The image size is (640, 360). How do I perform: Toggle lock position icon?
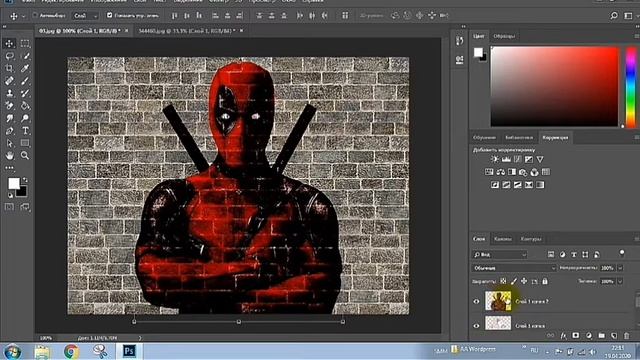524,281
